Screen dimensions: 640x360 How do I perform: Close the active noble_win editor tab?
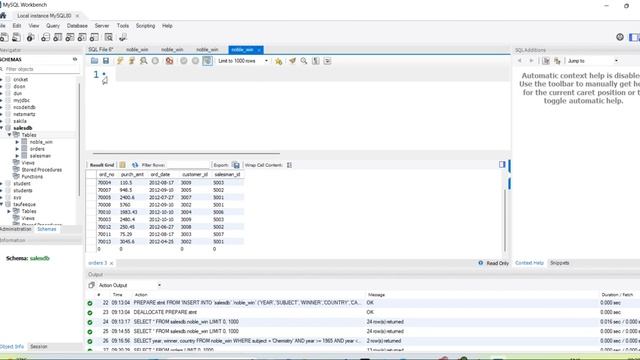pyautogui.click(x=259, y=50)
